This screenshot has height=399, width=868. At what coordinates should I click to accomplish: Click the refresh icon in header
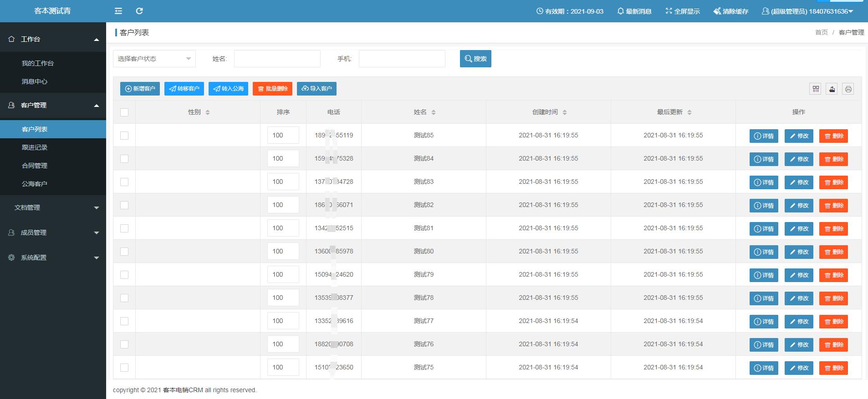tap(139, 11)
